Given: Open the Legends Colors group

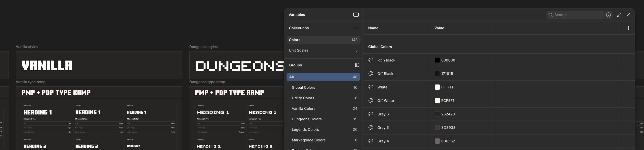Looking at the screenshot, I should point(323,129).
